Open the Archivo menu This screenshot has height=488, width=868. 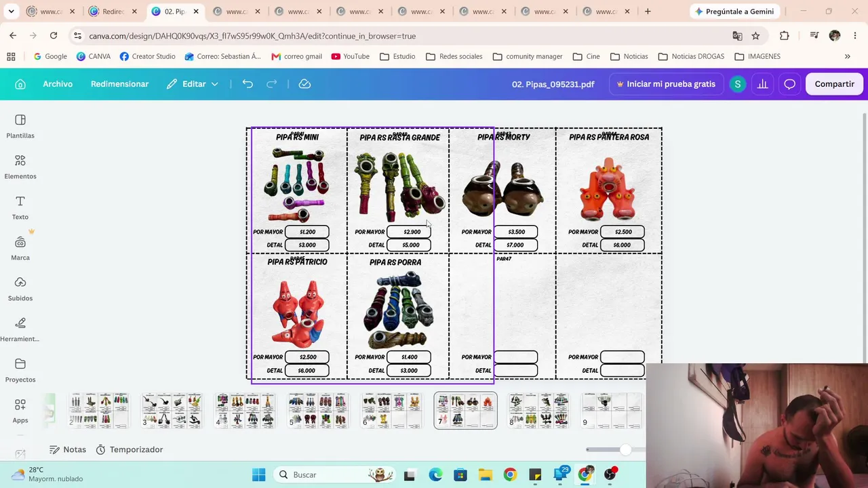tap(58, 84)
